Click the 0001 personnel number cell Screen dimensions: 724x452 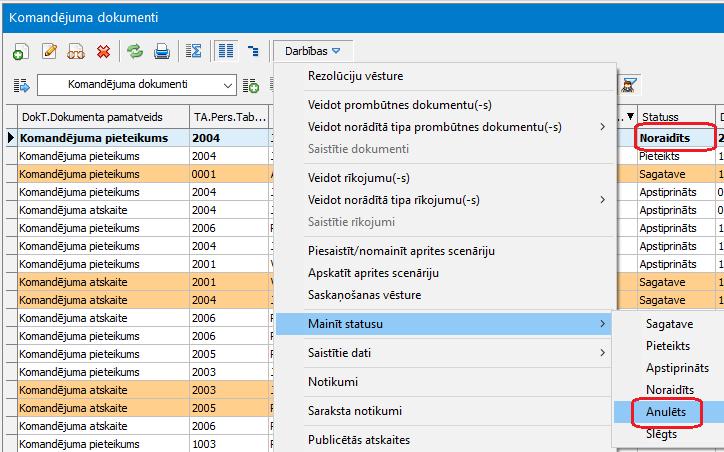pos(229,174)
